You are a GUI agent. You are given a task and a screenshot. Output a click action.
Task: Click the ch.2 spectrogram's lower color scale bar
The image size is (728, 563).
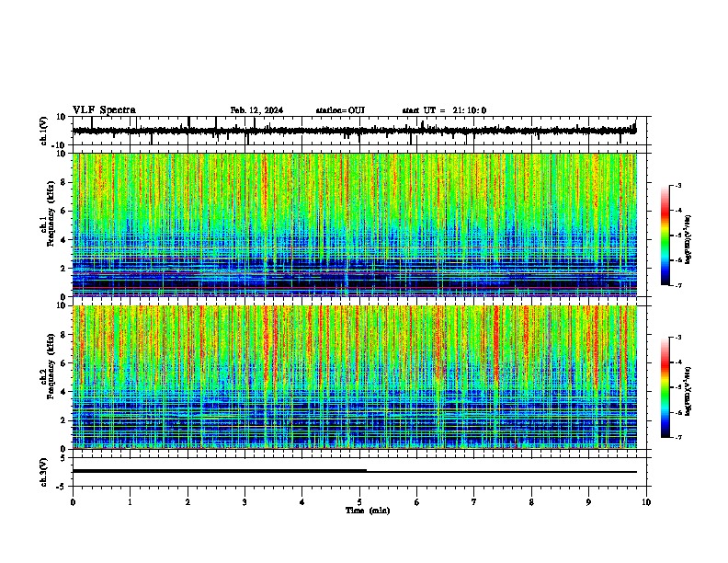coord(665,387)
